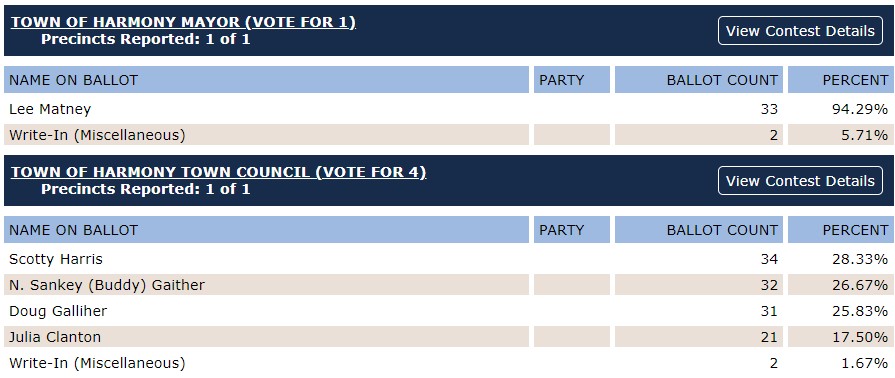
Task: Select Write-In (Miscellaneous) in the Town Council table
Action: [x=97, y=363]
